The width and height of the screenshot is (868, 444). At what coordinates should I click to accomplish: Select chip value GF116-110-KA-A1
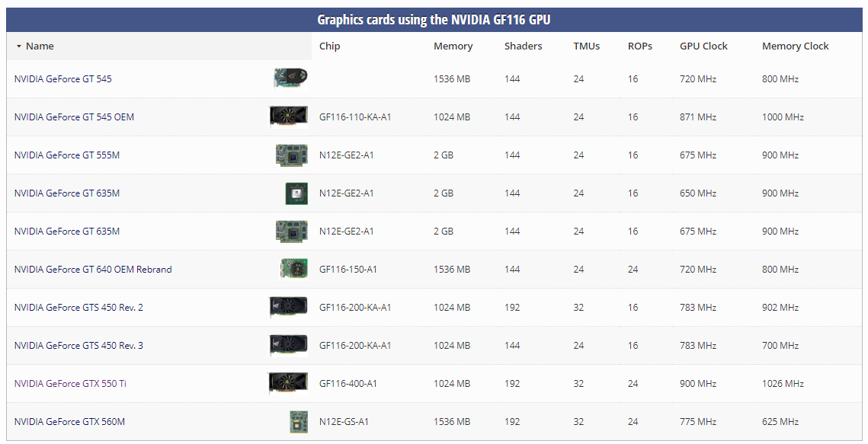(355, 117)
